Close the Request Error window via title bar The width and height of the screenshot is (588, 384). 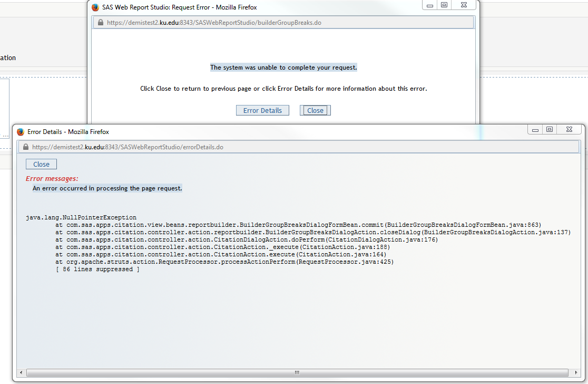(464, 5)
